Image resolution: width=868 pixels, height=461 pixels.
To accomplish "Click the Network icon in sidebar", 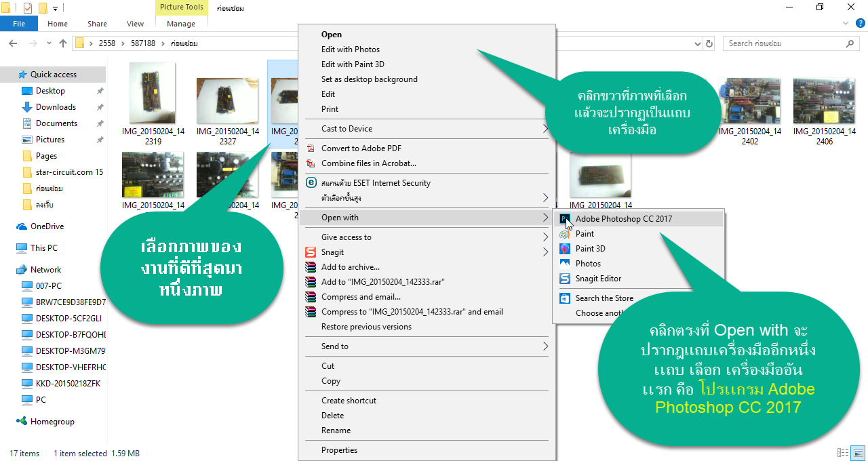I will tap(22, 270).
